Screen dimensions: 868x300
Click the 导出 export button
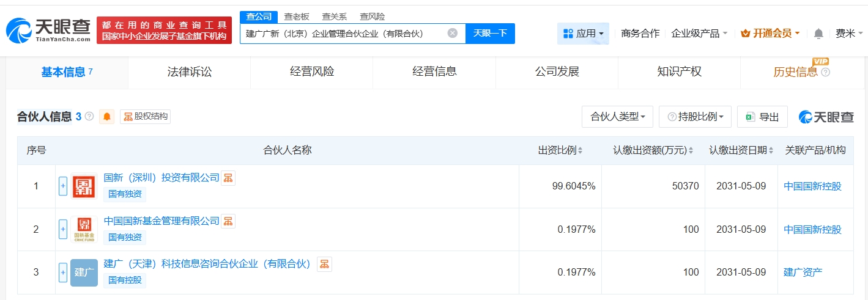[762, 117]
